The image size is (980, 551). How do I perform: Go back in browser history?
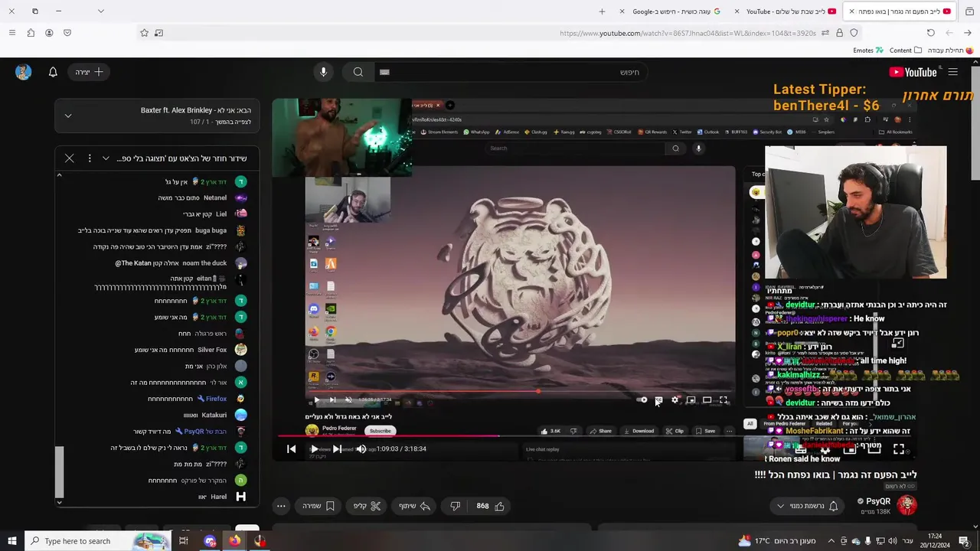968,33
